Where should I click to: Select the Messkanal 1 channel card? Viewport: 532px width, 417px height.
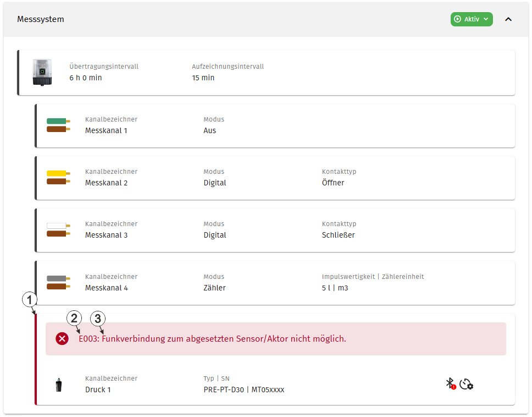pos(275,125)
